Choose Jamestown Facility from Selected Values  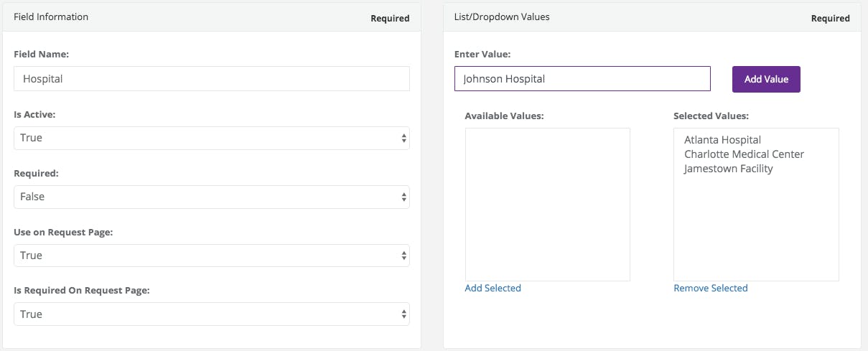(728, 169)
